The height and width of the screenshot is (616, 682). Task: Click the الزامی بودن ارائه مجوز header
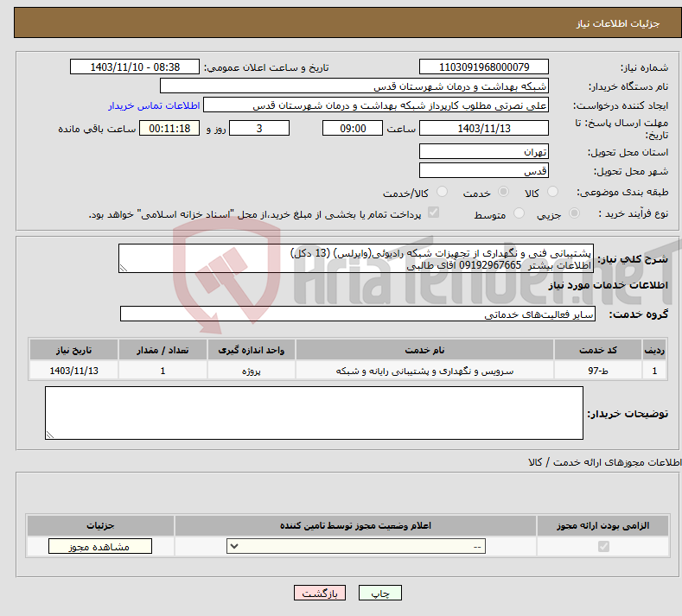pos(602,525)
